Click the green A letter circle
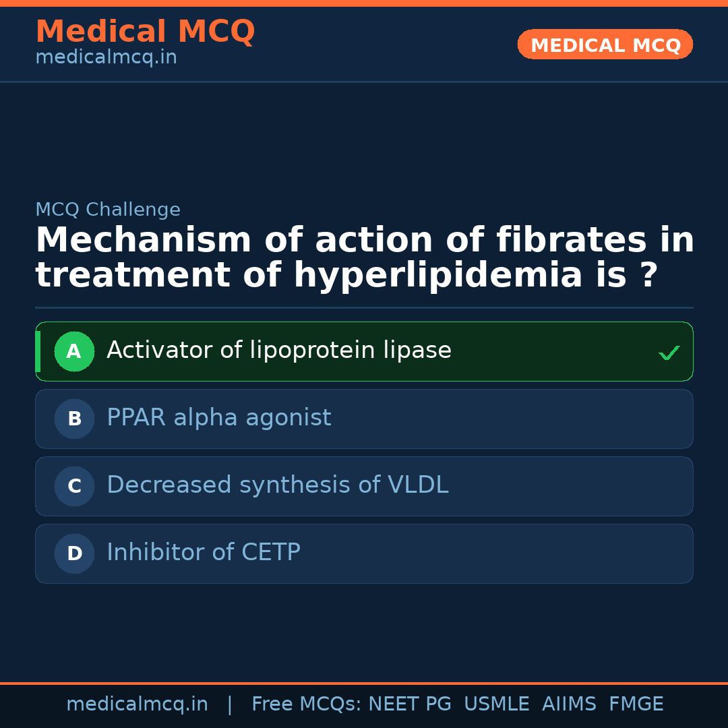728x728 pixels. pos(74,351)
